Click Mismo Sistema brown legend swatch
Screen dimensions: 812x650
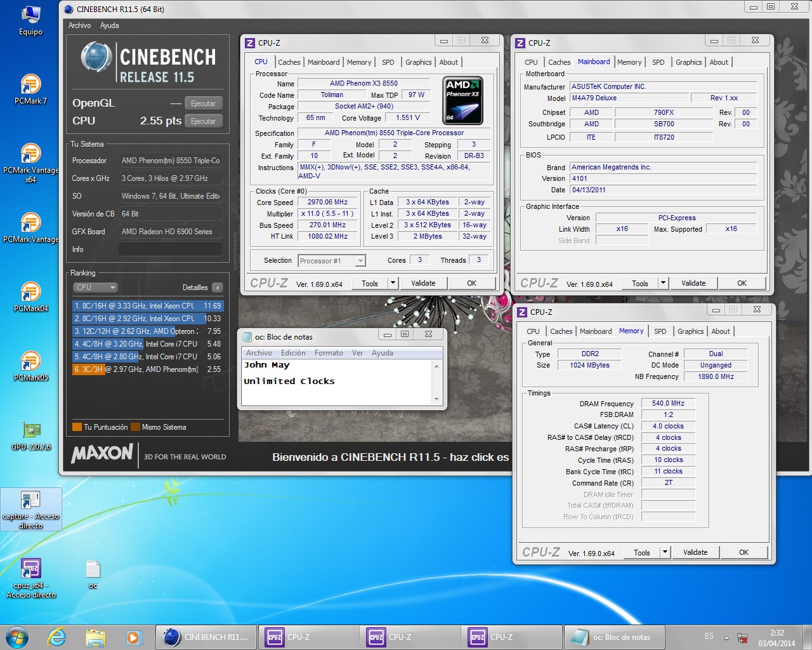pos(135,427)
